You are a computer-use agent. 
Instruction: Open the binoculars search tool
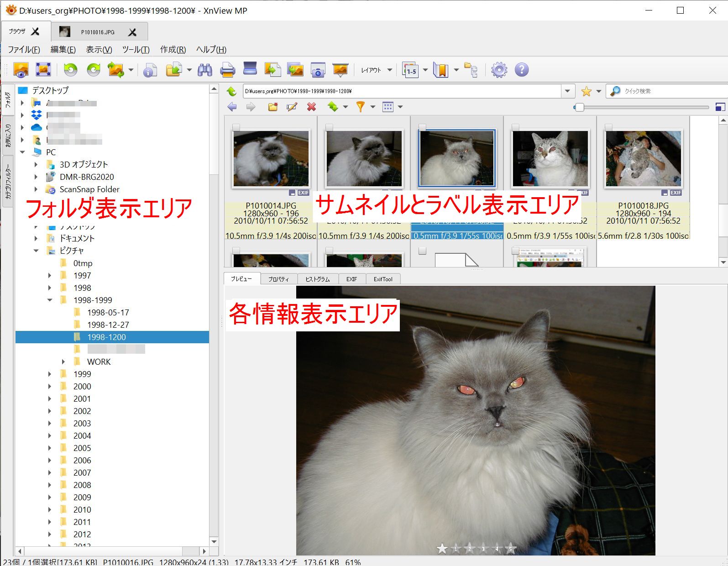coord(205,70)
